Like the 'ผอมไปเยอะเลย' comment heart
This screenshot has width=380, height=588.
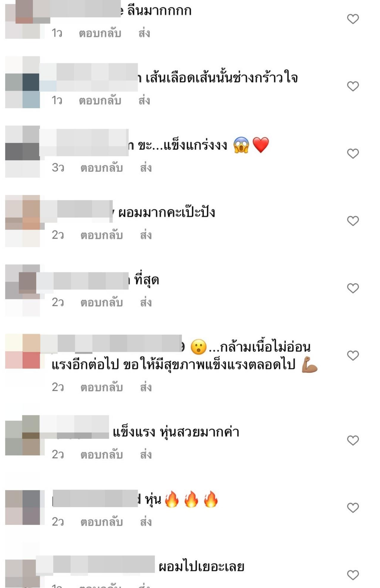tap(353, 575)
